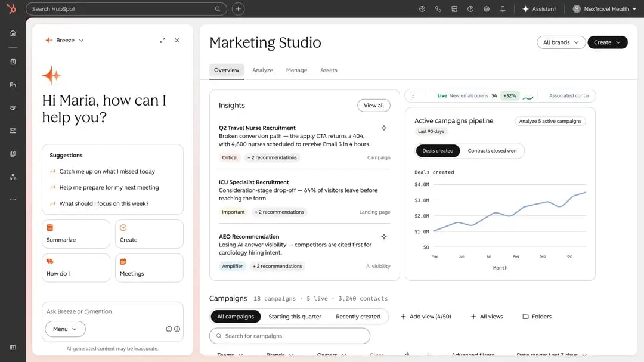The image size is (644, 362).
Task: Click the All views button
Action: pyautogui.click(x=487, y=317)
